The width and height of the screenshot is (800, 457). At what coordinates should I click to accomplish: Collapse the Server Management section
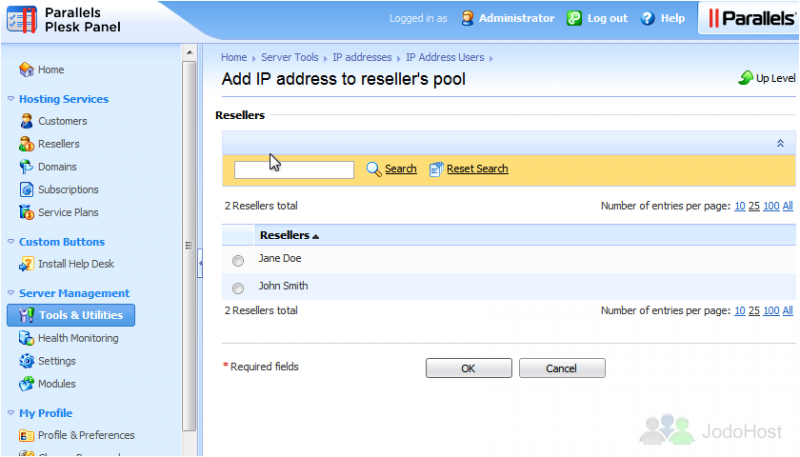pos(11,293)
